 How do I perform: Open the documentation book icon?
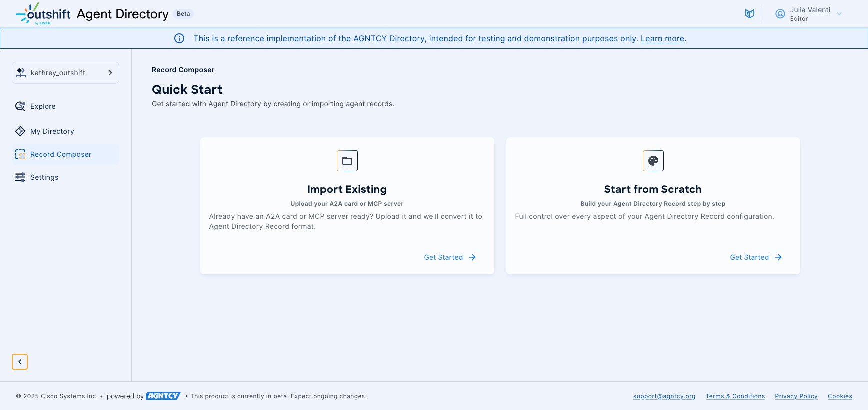(x=749, y=14)
